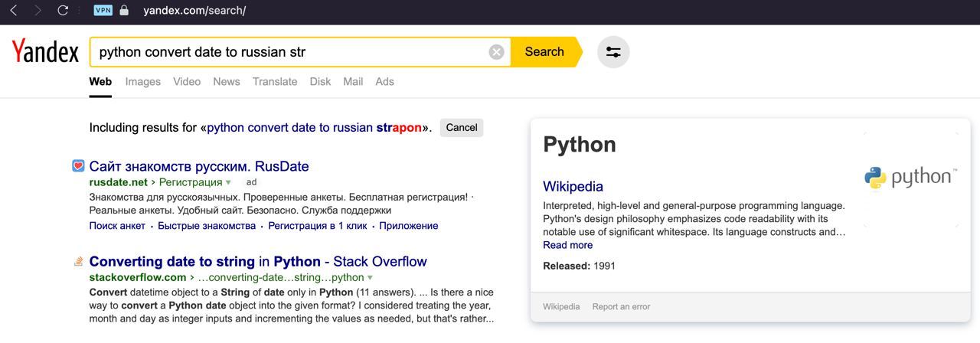Click Report an error link

(x=621, y=306)
